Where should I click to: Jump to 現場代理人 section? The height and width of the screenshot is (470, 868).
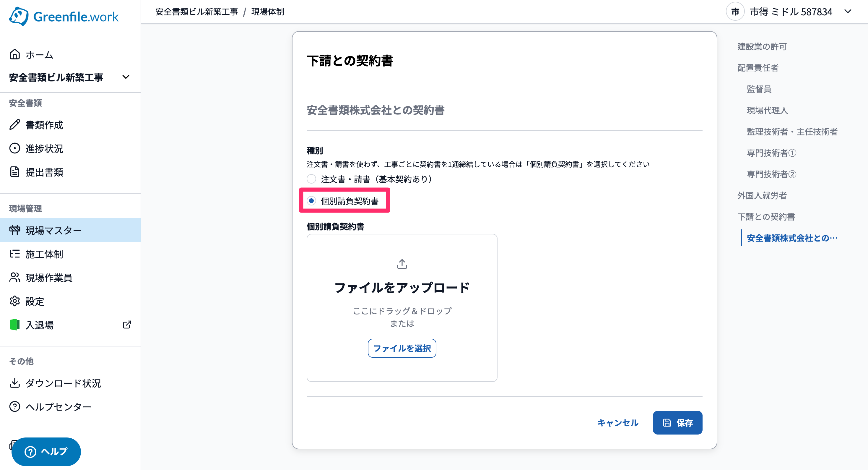click(x=768, y=110)
